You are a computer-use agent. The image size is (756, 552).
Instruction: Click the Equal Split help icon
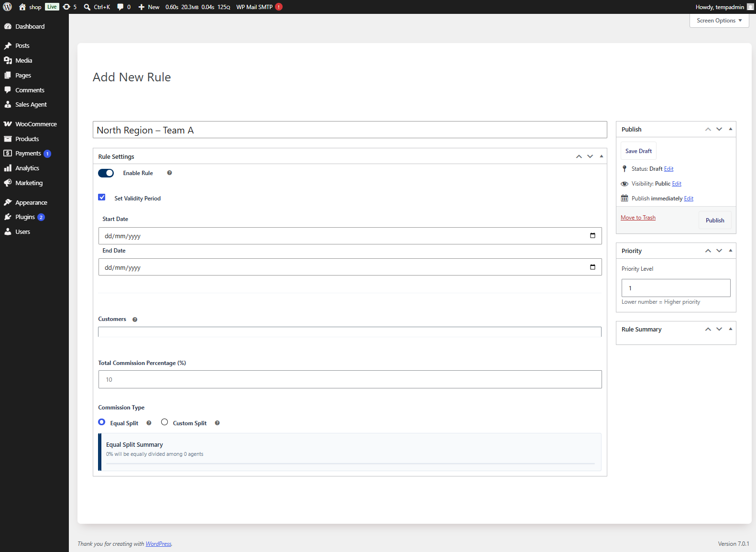tap(149, 423)
